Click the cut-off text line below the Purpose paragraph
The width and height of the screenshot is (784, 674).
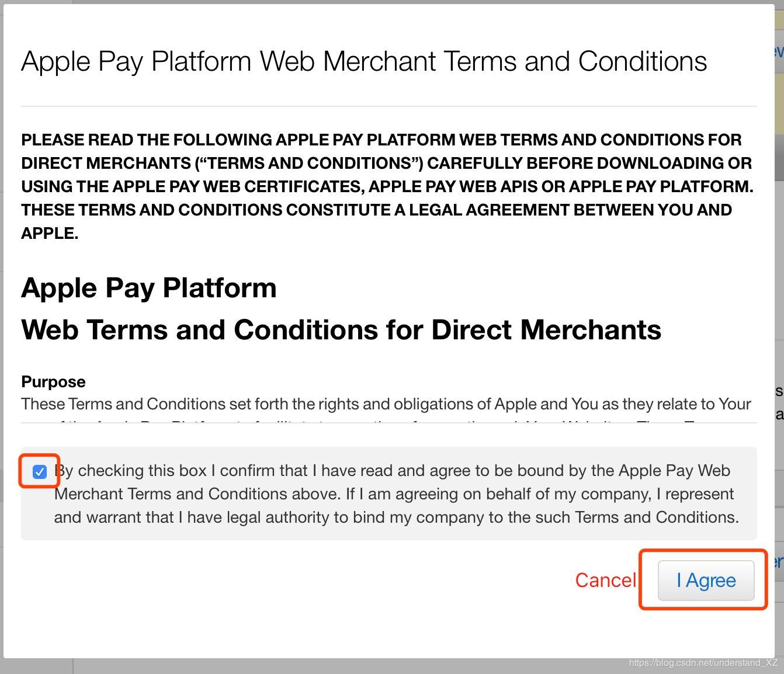pyautogui.click(x=386, y=420)
